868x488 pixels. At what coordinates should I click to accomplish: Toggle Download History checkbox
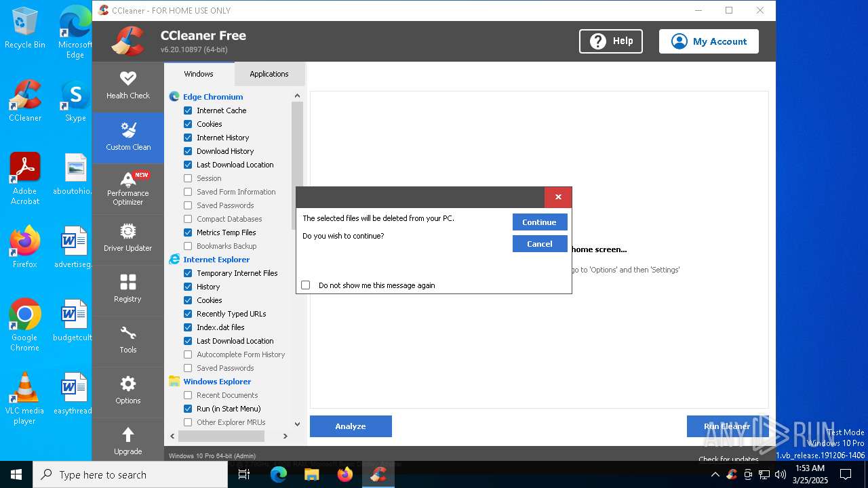(x=188, y=151)
